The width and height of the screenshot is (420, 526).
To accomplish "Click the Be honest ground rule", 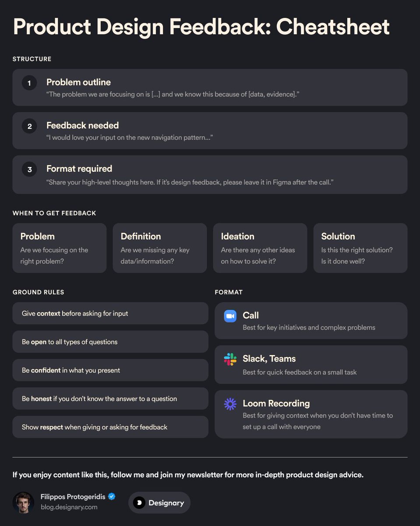I will 110,398.
